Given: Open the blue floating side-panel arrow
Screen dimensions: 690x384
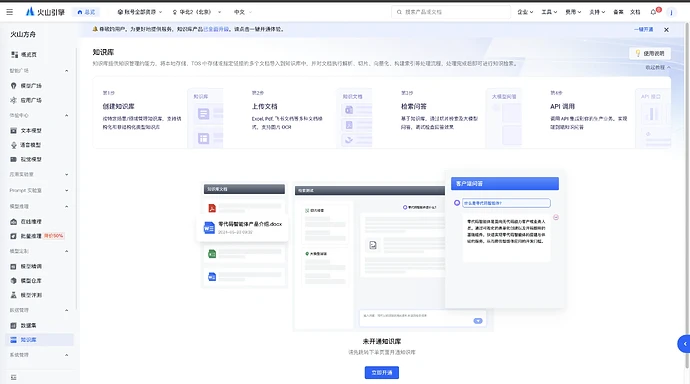Looking at the screenshot, I should [x=684, y=344].
